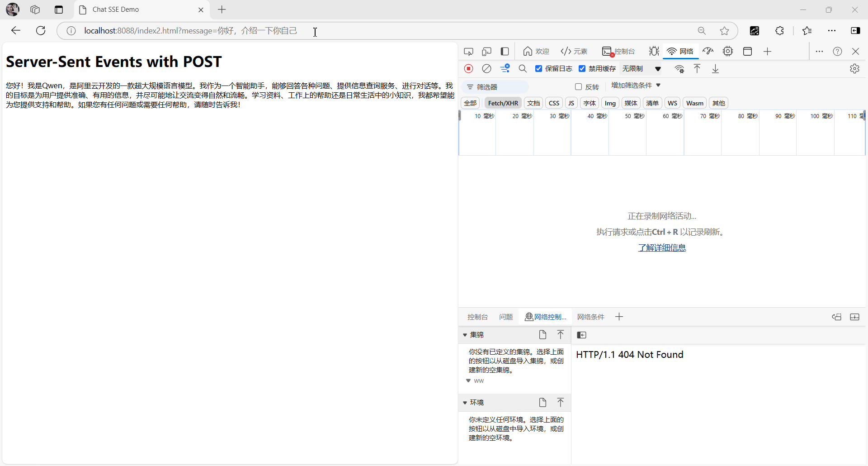
Task: Filter requests by JS type
Action: click(571, 103)
